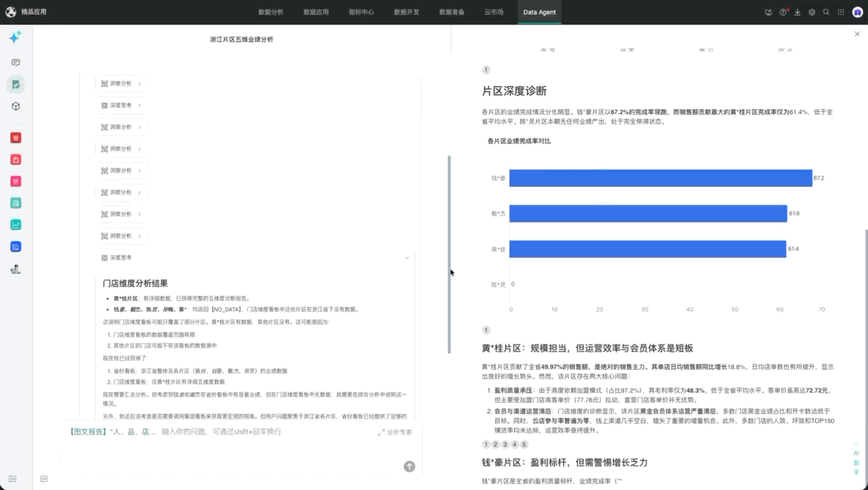Image resolution: width=868 pixels, height=490 pixels.
Task: Click reference badge 3 below 黄*桂 section
Action: [505, 444]
